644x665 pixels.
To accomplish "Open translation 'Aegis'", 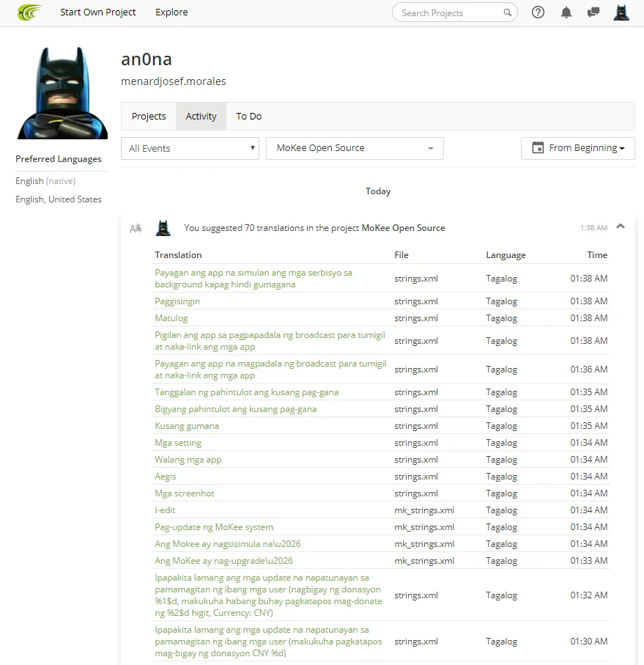I will (x=166, y=477).
